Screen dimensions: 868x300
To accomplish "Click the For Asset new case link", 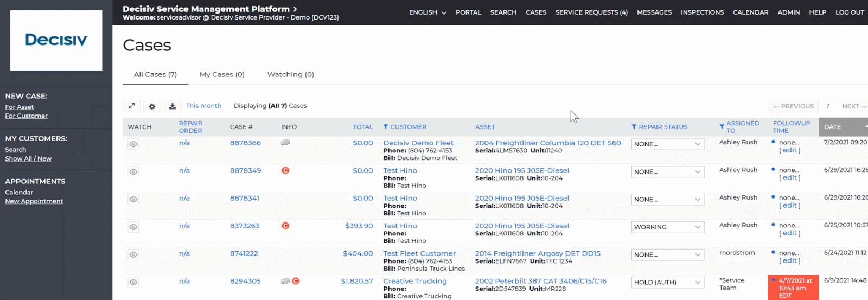I will pos(20,107).
